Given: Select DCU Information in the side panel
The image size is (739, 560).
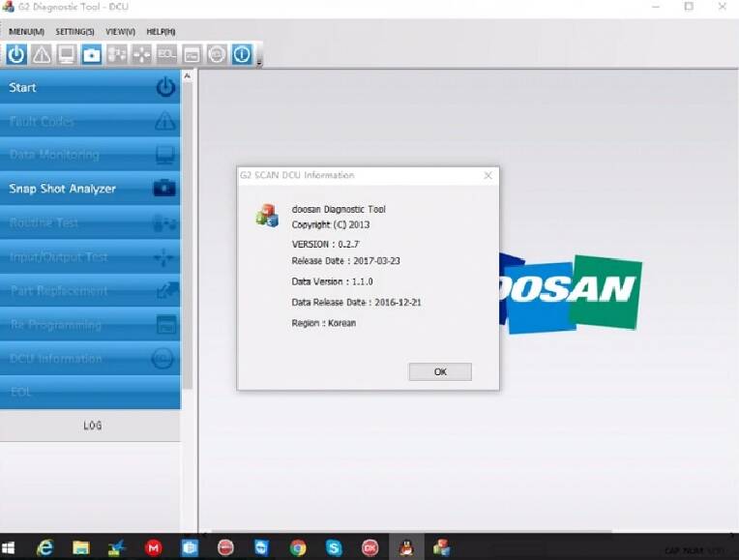Looking at the screenshot, I should point(90,358).
